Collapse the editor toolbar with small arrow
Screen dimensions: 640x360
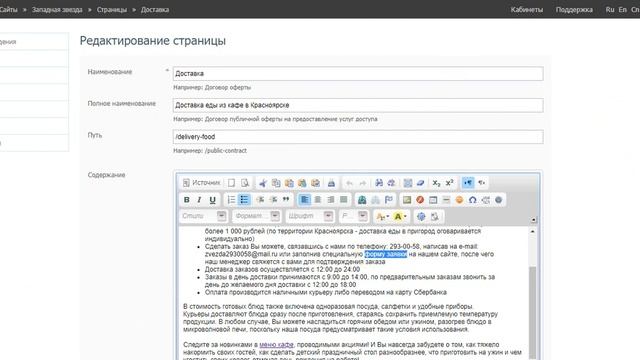pos(533,220)
